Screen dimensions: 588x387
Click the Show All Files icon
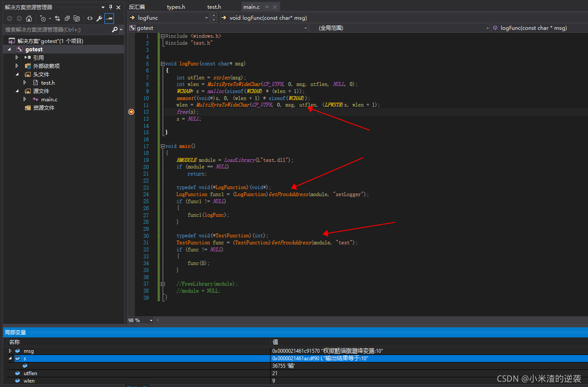(77, 18)
